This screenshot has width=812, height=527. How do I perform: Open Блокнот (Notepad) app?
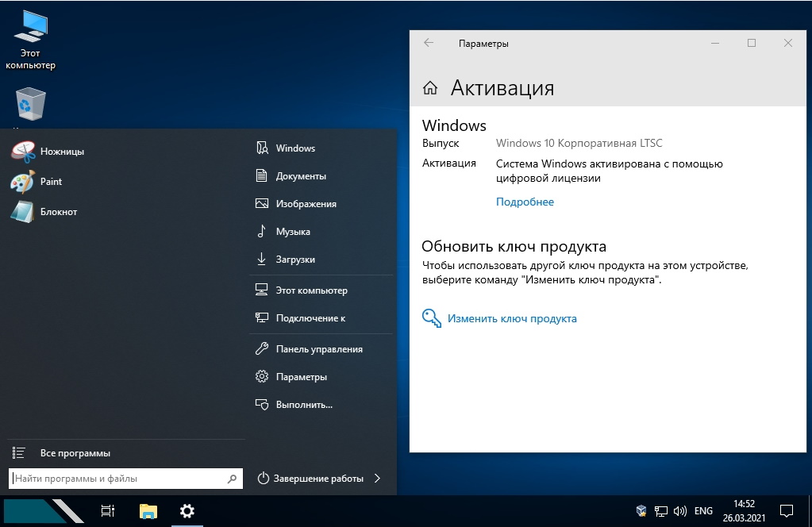(48, 212)
